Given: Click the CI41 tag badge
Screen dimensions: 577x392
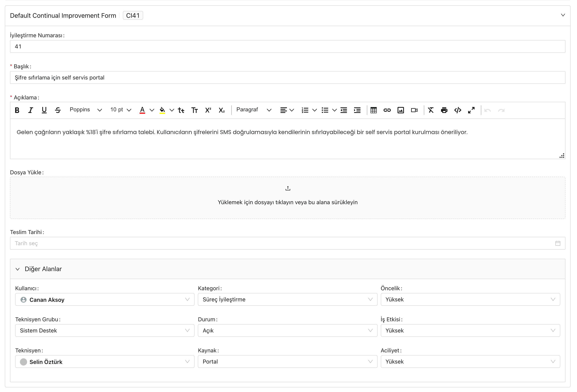Looking at the screenshot, I should pos(133,15).
